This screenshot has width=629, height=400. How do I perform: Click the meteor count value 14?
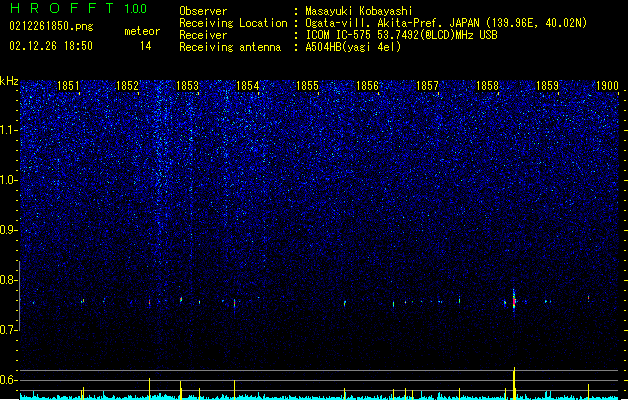pos(146,46)
